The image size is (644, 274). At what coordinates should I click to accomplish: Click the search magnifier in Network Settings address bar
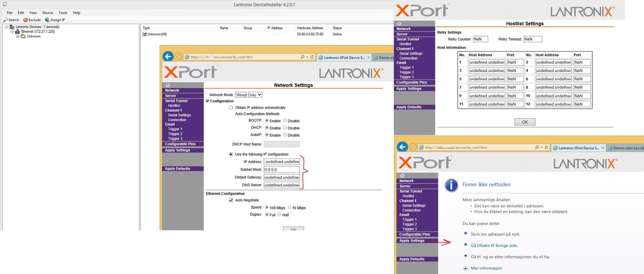pyautogui.click(x=302, y=57)
